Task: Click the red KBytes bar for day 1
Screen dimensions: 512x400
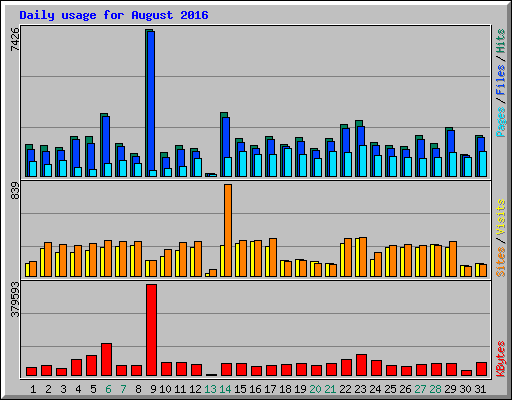Action: (x=31, y=372)
